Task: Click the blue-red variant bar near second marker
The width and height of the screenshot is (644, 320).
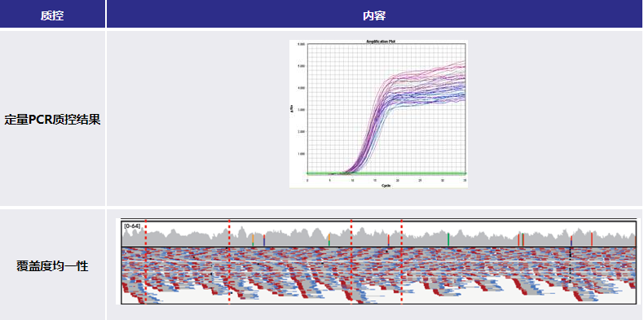Action: coord(263,240)
